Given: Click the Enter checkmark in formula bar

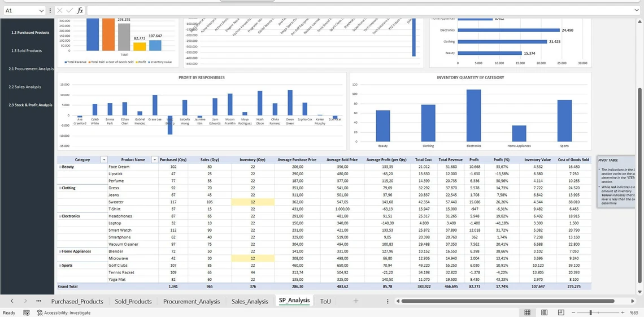Looking at the screenshot, I should pyautogui.click(x=70, y=11).
